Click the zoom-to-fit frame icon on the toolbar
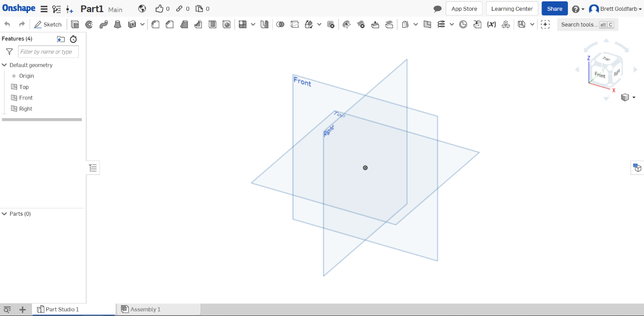The height and width of the screenshot is (316, 644). pos(545,24)
